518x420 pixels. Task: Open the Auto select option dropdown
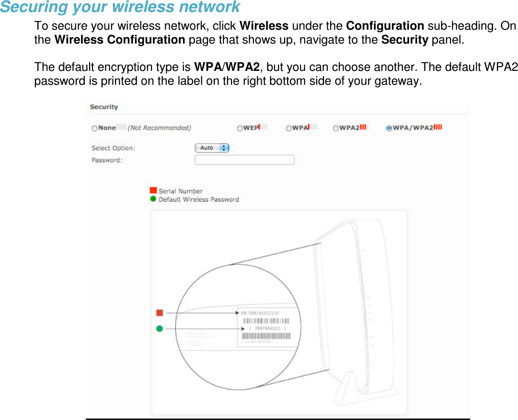[x=208, y=148]
